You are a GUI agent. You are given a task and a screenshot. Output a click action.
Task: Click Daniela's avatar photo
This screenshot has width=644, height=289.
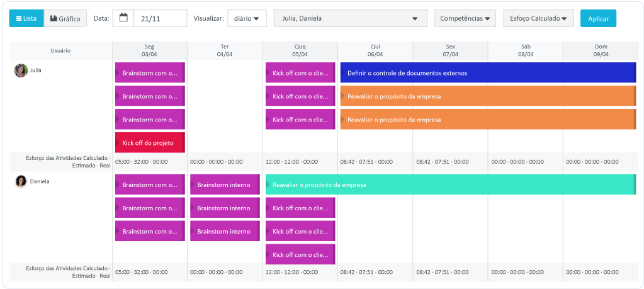21,181
